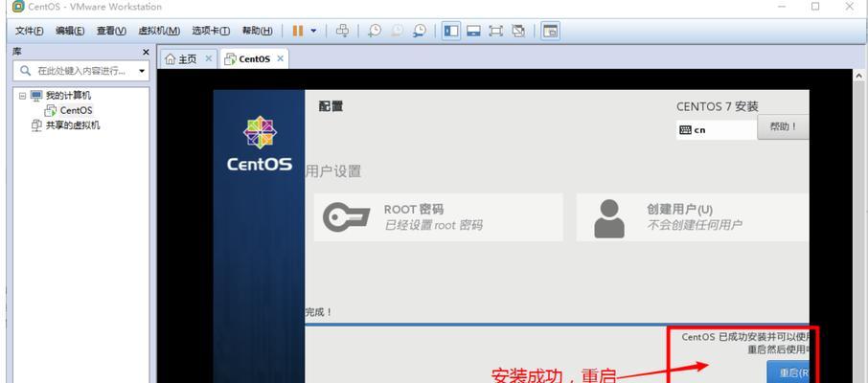Click the Send Ctrl+Alt+Del toolbar icon
This screenshot has width=868, height=383.
point(343,31)
